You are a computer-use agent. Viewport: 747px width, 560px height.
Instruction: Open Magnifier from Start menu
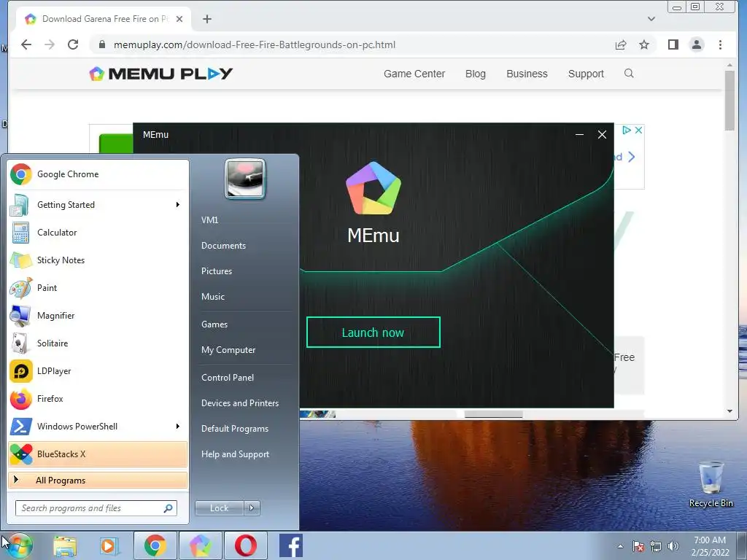98,315
